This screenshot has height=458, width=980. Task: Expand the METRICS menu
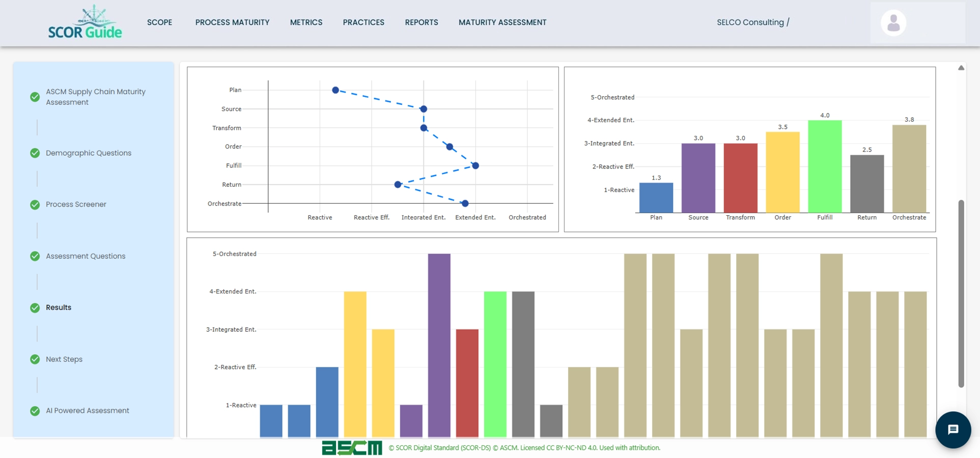tap(306, 22)
